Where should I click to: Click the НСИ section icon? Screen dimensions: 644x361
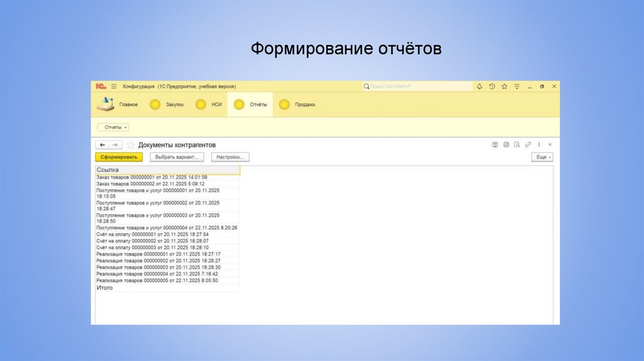[x=201, y=105]
